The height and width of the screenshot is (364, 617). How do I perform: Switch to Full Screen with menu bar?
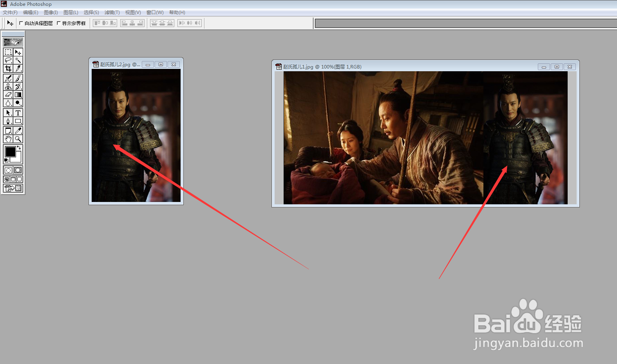(x=13, y=179)
